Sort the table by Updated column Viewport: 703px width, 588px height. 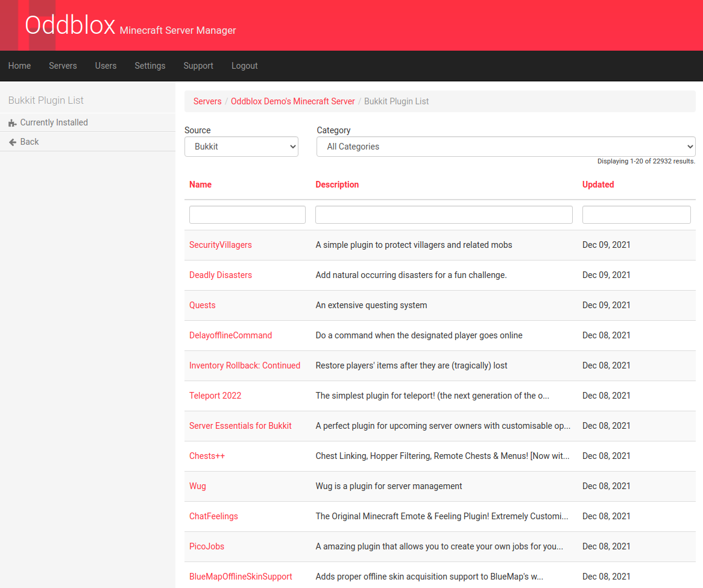[598, 185]
